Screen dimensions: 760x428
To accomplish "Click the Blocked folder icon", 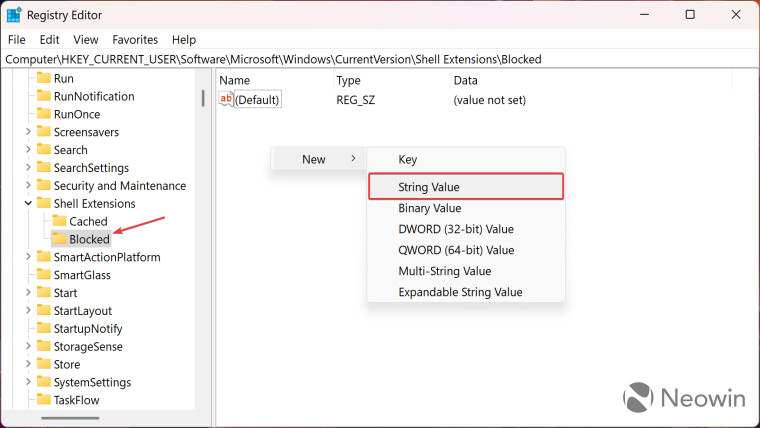I will tap(59, 239).
